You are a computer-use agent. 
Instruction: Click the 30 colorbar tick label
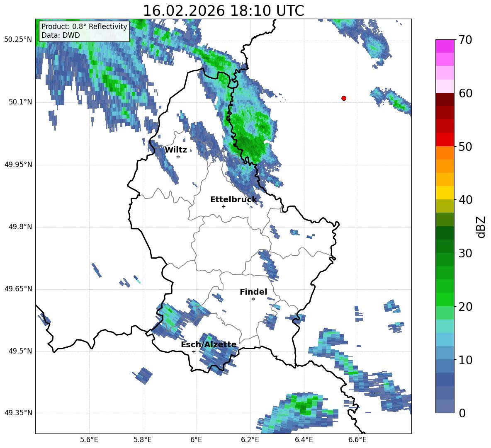click(x=465, y=253)
